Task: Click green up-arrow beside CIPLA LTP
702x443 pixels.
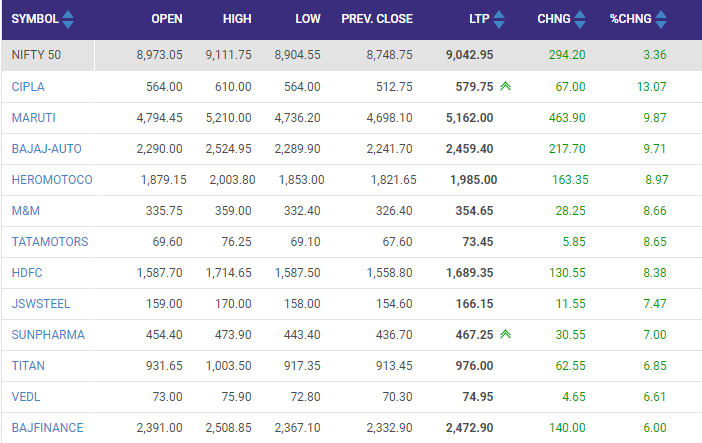Action: (x=507, y=87)
